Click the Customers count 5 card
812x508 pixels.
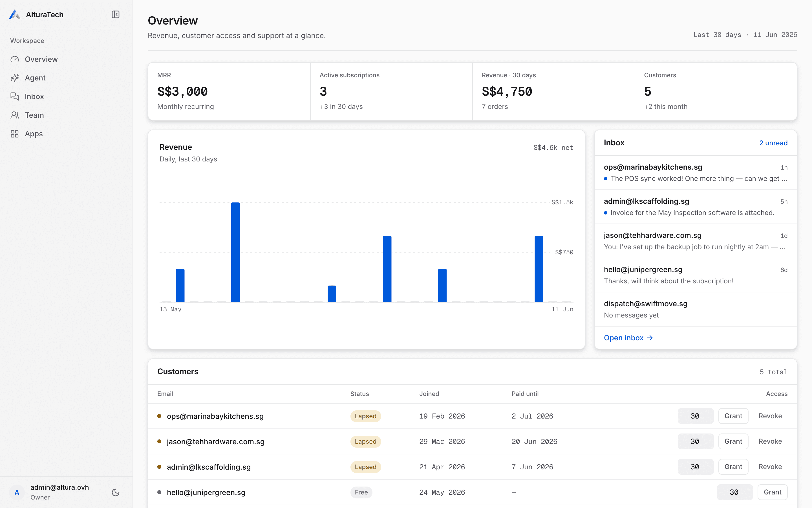tap(716, 91)
